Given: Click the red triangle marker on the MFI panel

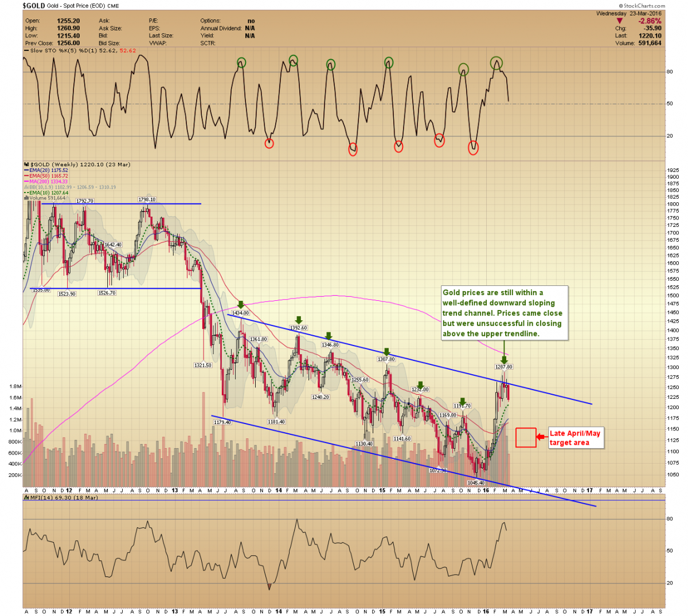Looking at the screenshot, I should click(x=269, y=586).
